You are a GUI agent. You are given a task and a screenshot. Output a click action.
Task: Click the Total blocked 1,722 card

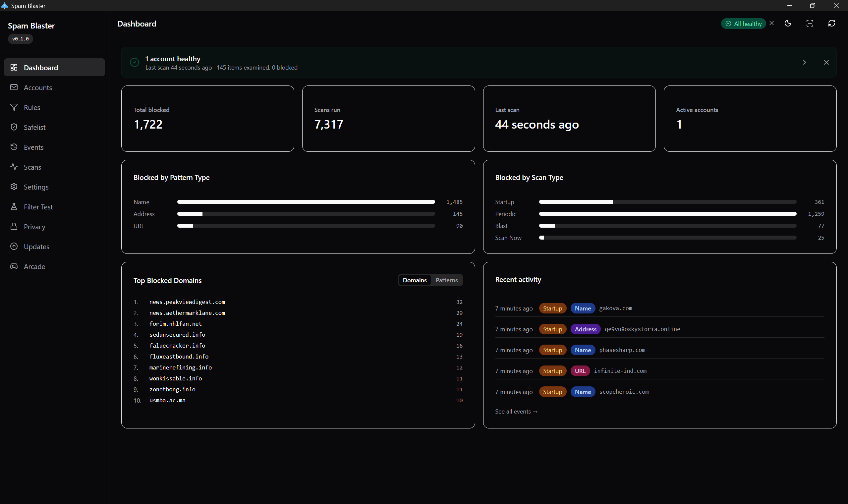pos(207,119)
